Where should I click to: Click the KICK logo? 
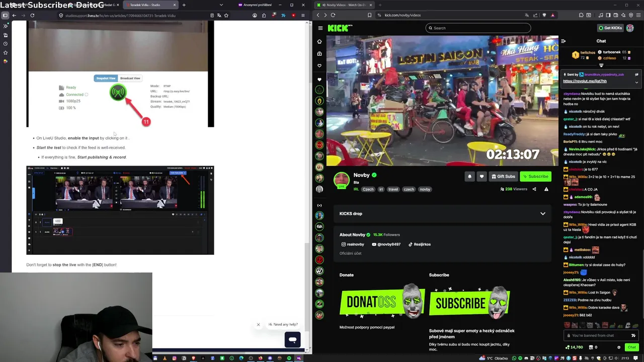click(338, 28)
